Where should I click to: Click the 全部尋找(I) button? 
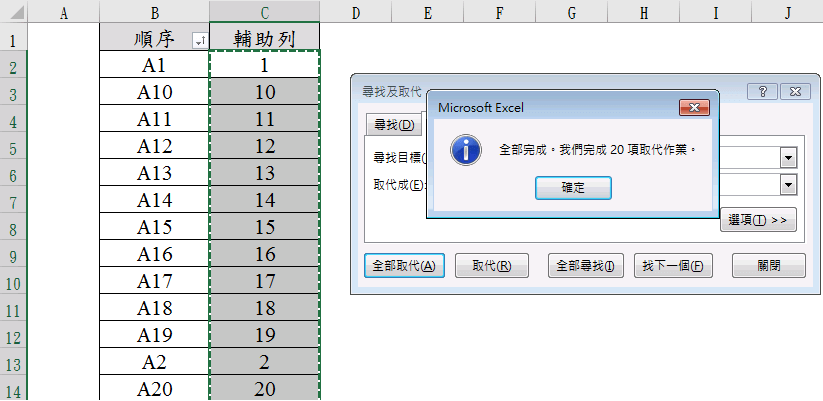tap(586, 266)
